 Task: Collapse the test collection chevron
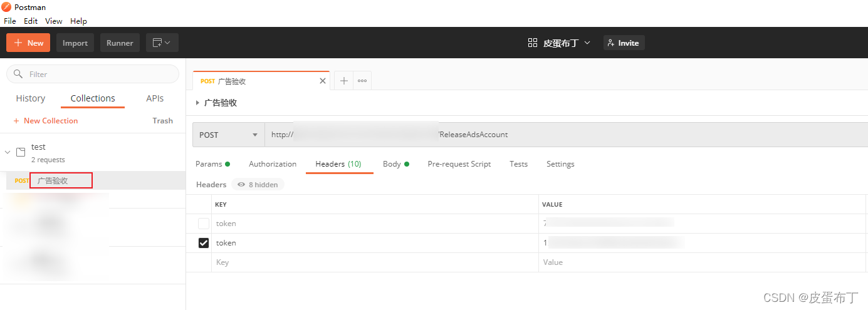[8, 152]
